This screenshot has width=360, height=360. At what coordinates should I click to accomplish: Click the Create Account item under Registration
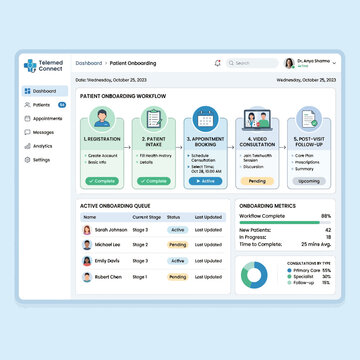pos(103,156)
